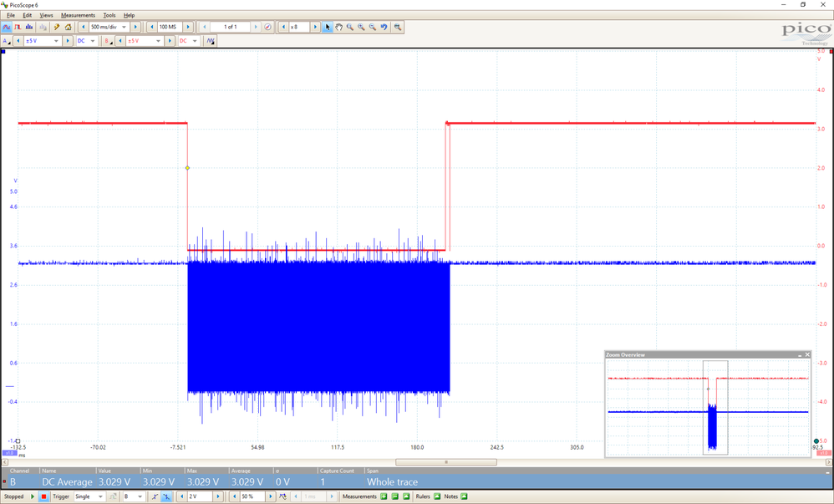Select falling edge trigger icon

(x=166, y=496)
